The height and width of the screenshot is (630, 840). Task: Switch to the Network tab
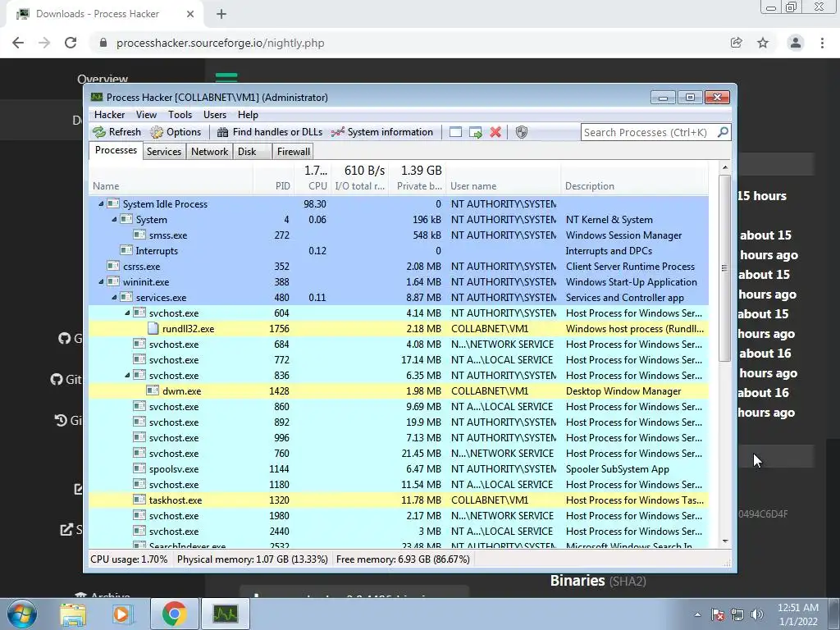click(x=209, y=152)
